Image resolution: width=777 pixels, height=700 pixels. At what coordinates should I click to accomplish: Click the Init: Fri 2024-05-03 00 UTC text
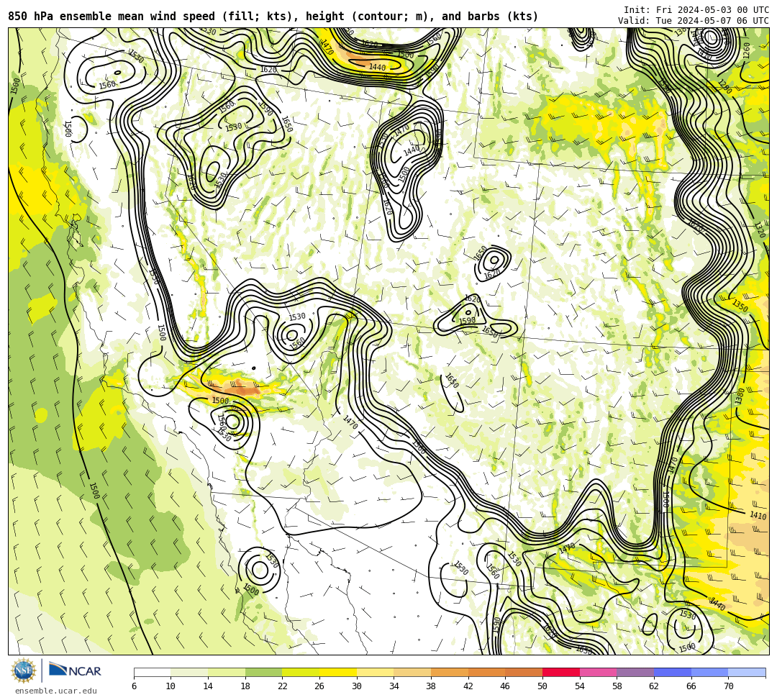[x=696, y=9]
